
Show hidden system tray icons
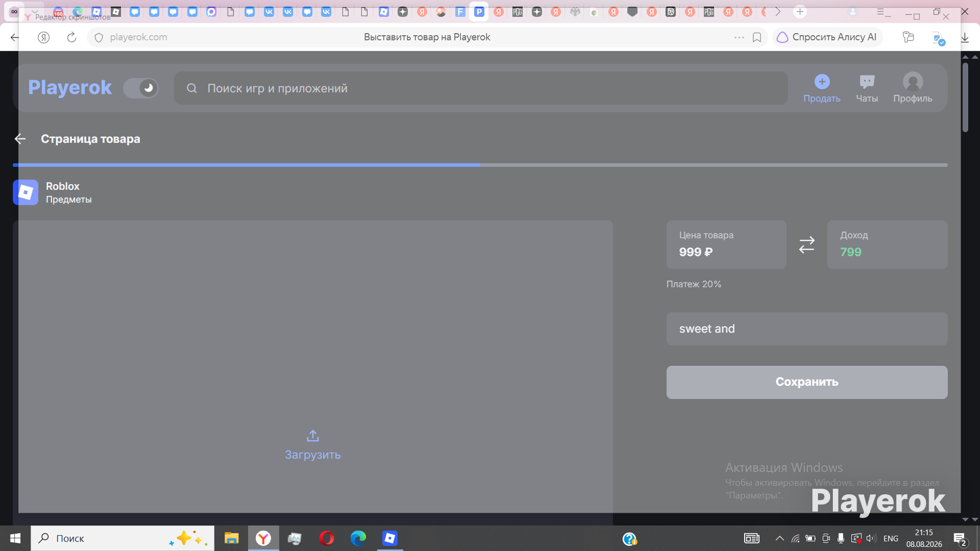779,538
